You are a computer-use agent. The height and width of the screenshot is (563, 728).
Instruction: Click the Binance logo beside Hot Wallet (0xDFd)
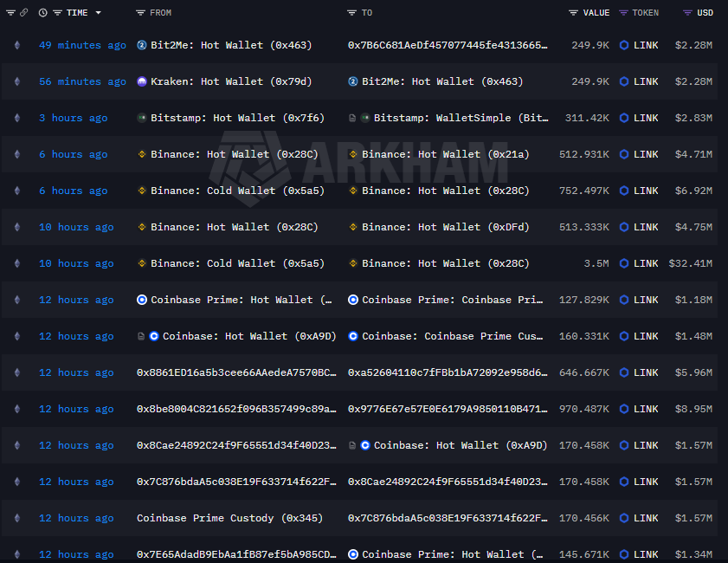(x=353, y=227)
